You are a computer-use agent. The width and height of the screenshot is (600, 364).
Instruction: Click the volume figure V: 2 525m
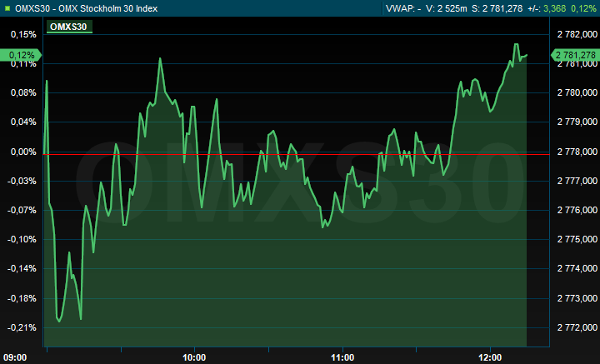[x=447, y=8]
